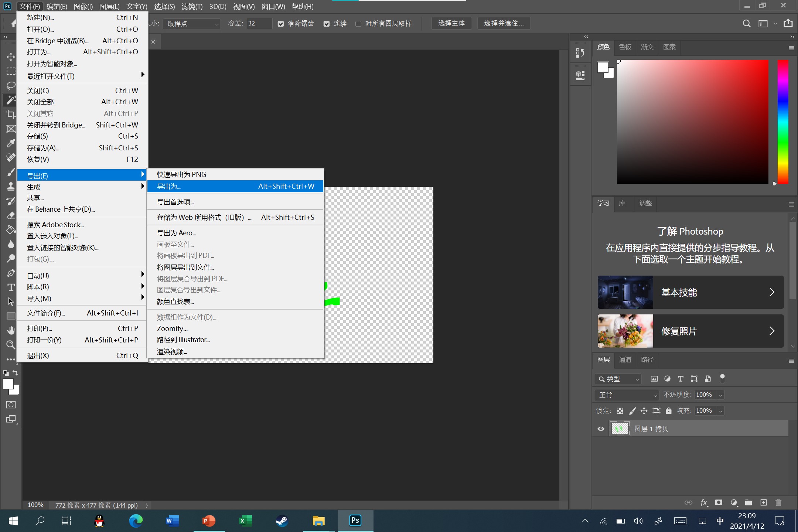Create a new group folder icon
Image resolution: width=798 pixels, height=532 pixels.
748,502
